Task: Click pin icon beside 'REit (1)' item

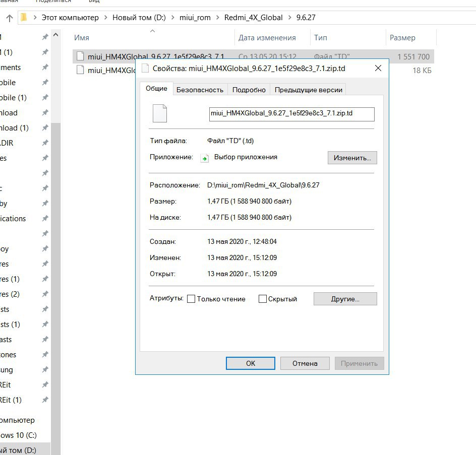Action: [45, 400]
